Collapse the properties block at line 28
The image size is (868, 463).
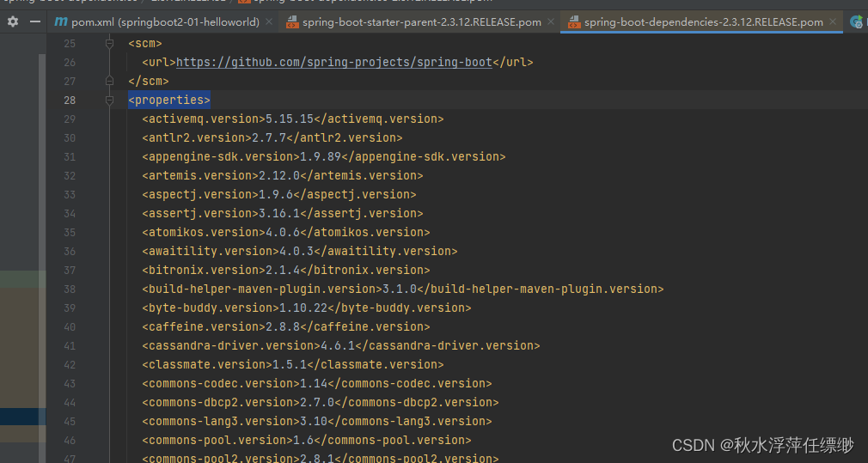pyautogui.click(x=110, y=101)
